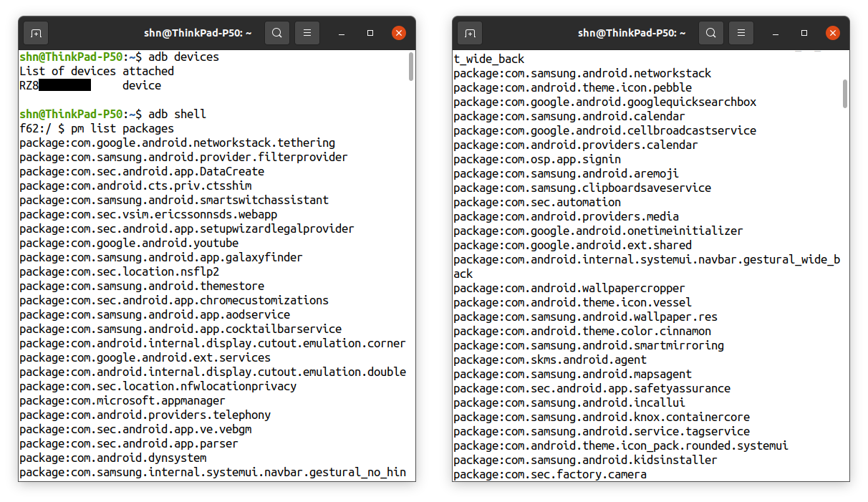Click the com.sec.location.nfwlocationprivacy line
Screen dimensions: 868x502
(x=158, y=386)
